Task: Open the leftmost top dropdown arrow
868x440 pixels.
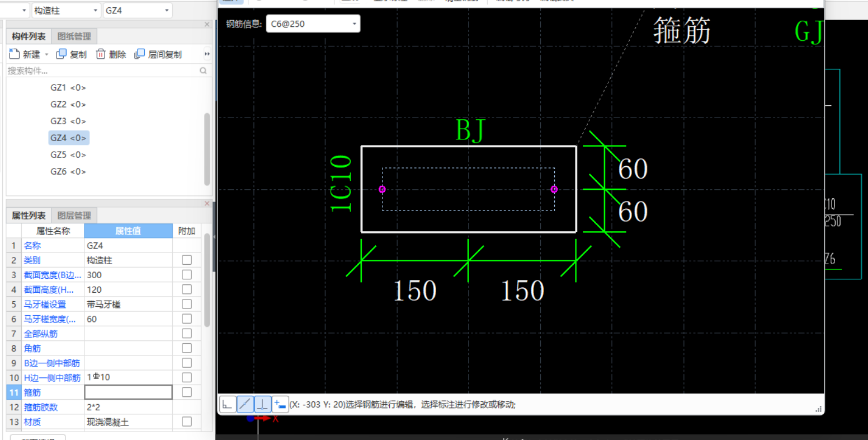Action: (x=24, y=11)
